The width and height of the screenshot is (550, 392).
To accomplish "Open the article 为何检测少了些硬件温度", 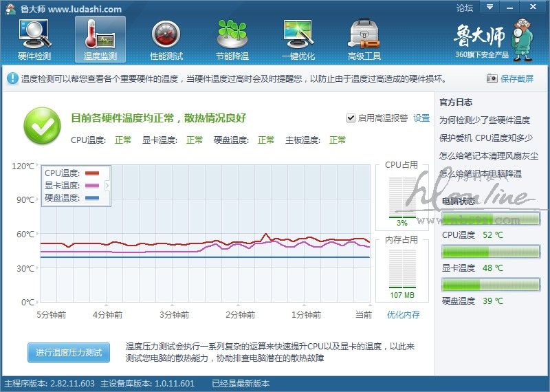I will click(x=485, y=120).
